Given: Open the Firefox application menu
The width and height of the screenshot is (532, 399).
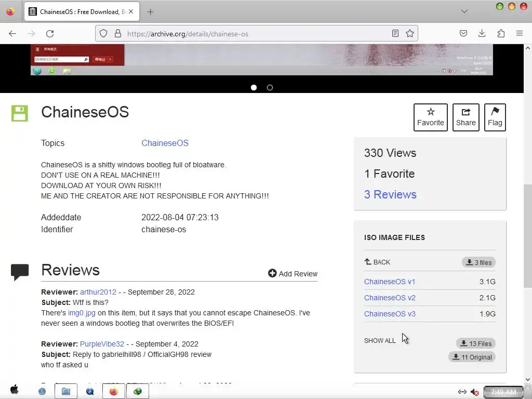Looking at the screenshot, I should pyautogui.click(x=520, y=33).
